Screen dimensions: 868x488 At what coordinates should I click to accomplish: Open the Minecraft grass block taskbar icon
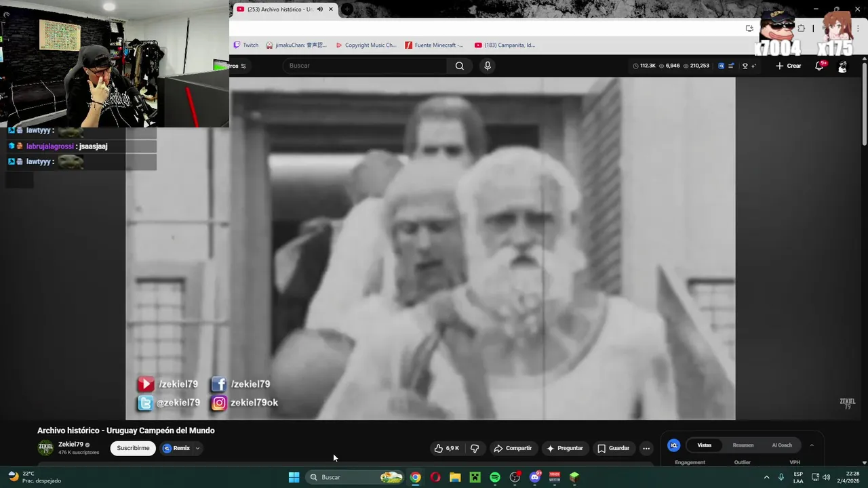point(574,477)
